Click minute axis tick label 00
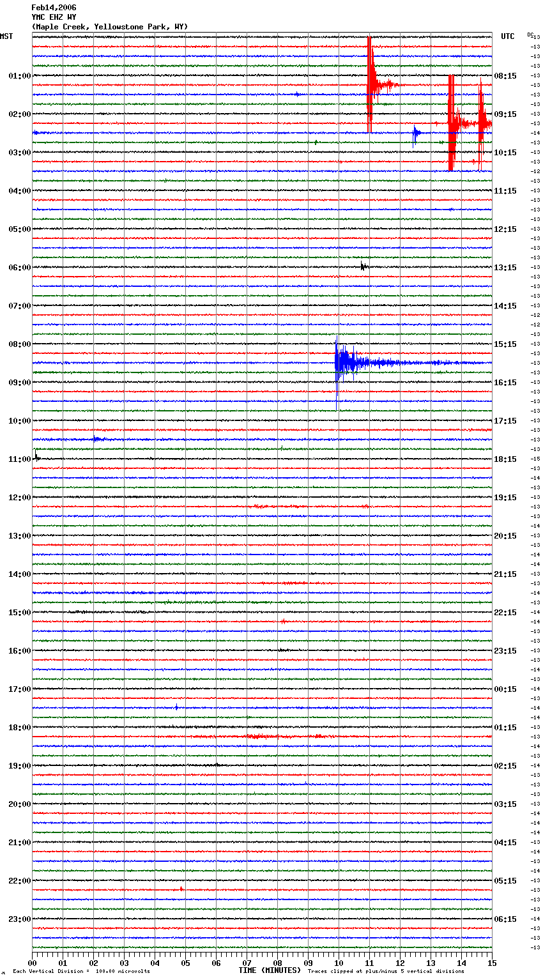The width and height of the screenshot is (543, 980). point(32,963)
